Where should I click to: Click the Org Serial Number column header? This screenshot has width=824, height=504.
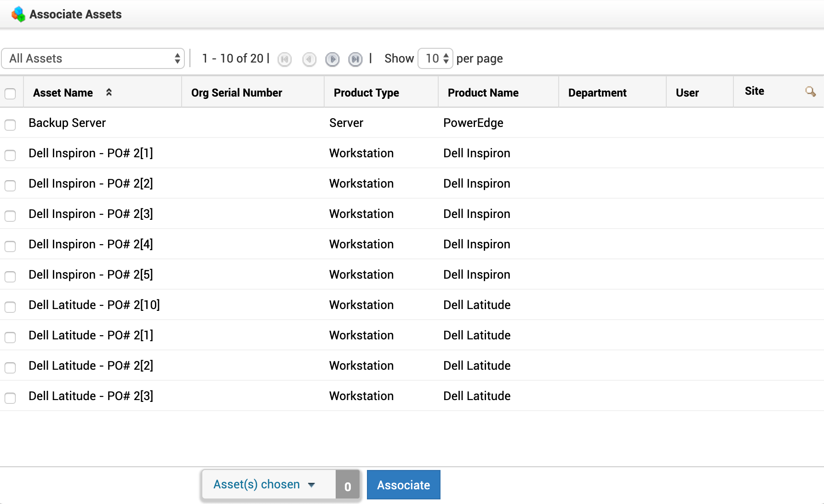coord(236,93)
